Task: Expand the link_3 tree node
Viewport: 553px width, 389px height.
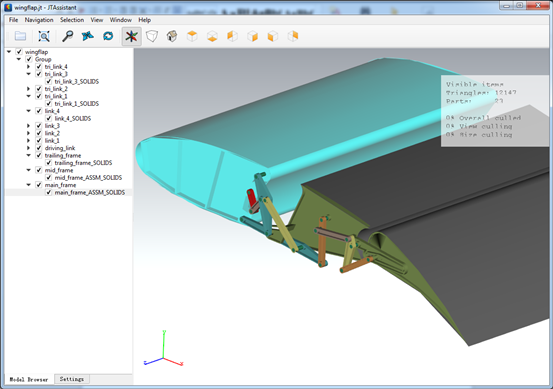Action: point(29,126)
